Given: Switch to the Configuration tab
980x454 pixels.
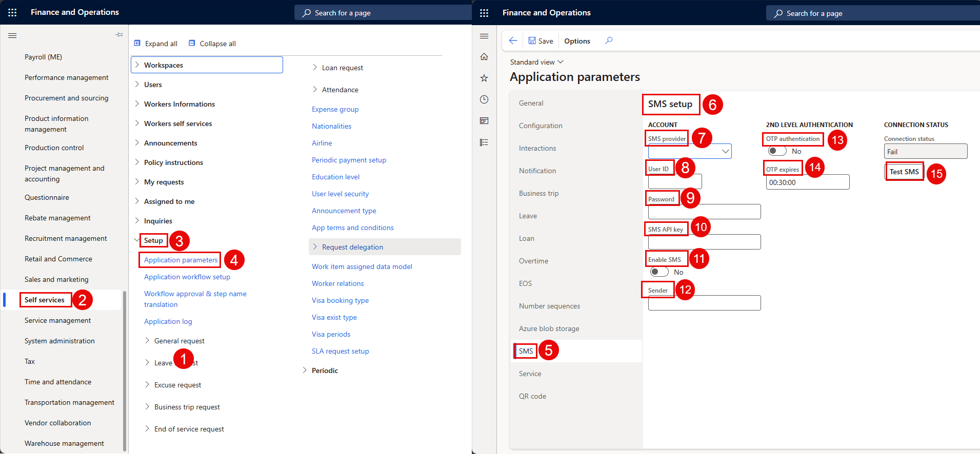Looking at the screenshot, I should click(x=541, y=126).
